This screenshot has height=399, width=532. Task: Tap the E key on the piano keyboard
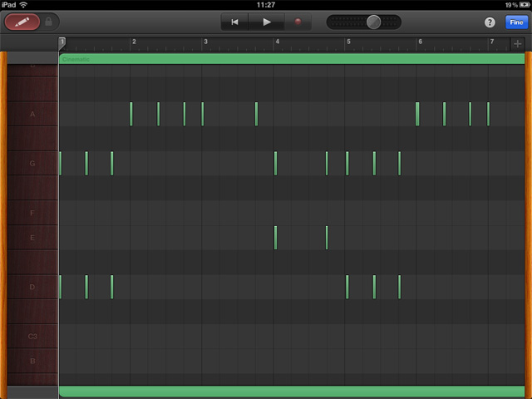pos(32,238)
